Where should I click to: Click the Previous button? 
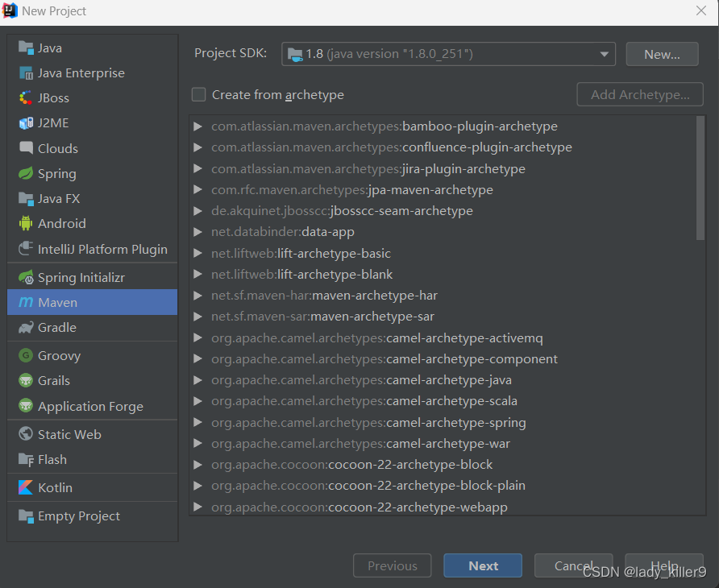392,565
